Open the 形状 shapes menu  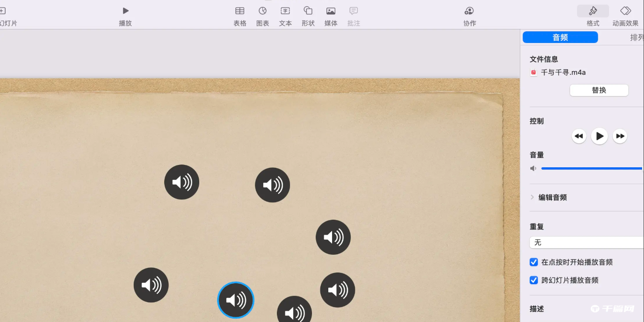coord(308,11)
